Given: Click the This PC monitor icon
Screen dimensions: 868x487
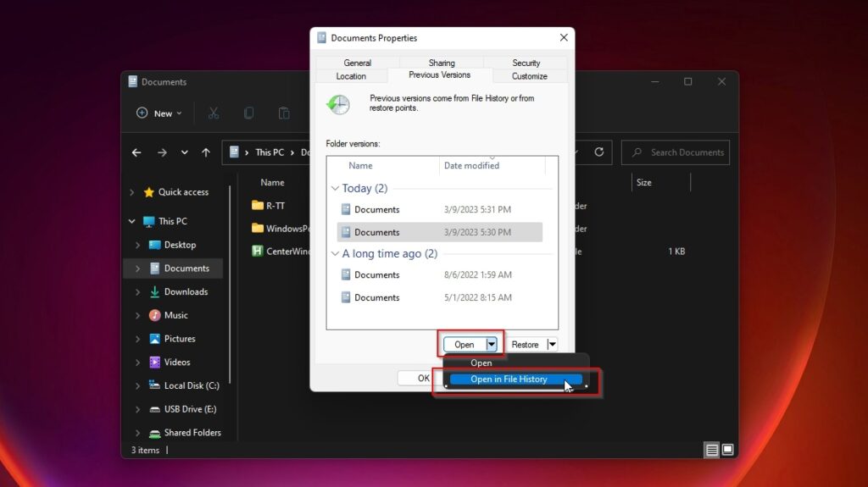Looking at the screenshot, I should tap(148, 221).
